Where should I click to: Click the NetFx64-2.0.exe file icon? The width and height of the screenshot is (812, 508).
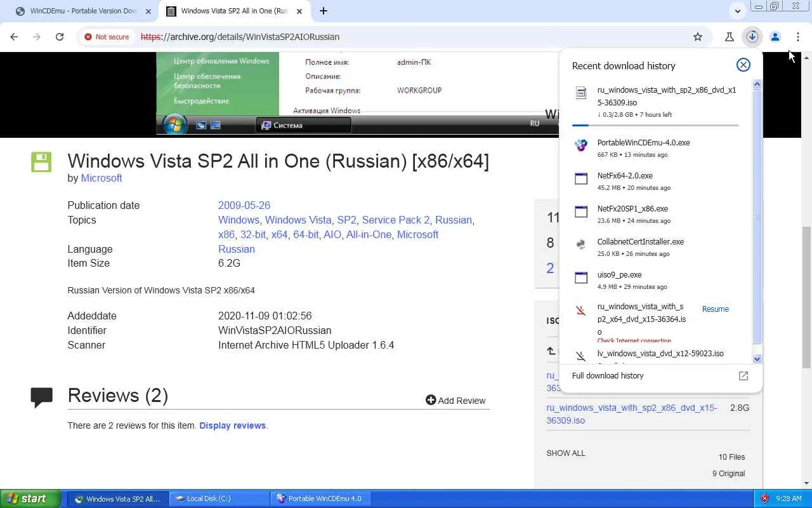581,178
